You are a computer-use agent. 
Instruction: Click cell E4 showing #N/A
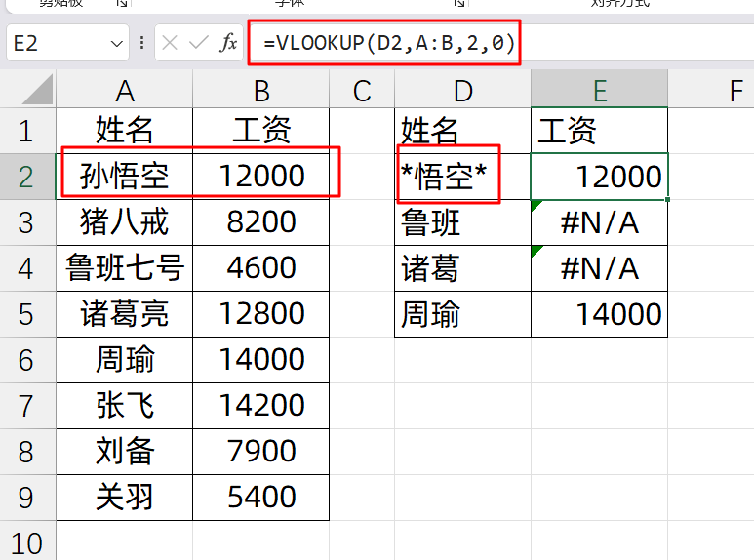(599, 268)
